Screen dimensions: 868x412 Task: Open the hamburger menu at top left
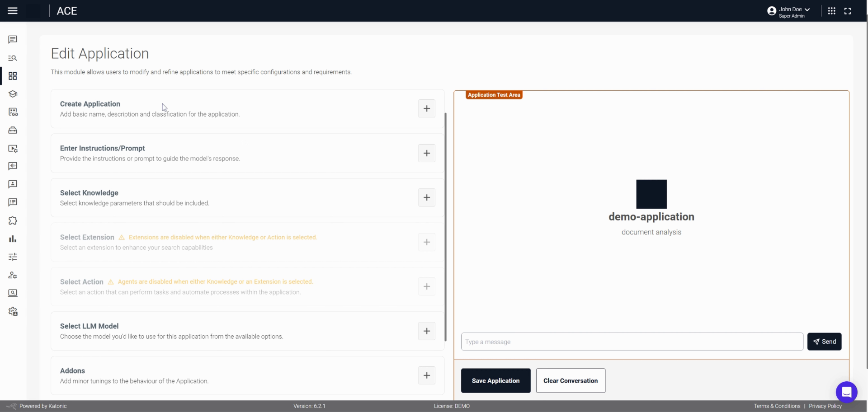13,10
